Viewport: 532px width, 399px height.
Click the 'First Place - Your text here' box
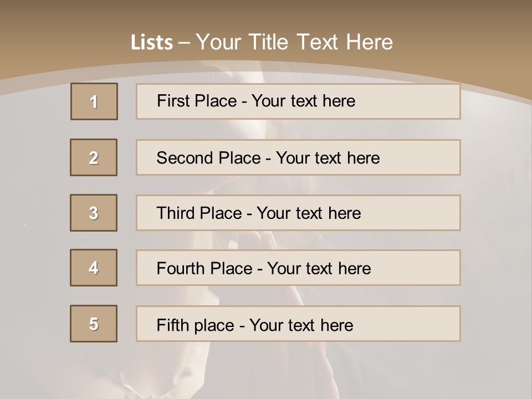click(298, 101)
